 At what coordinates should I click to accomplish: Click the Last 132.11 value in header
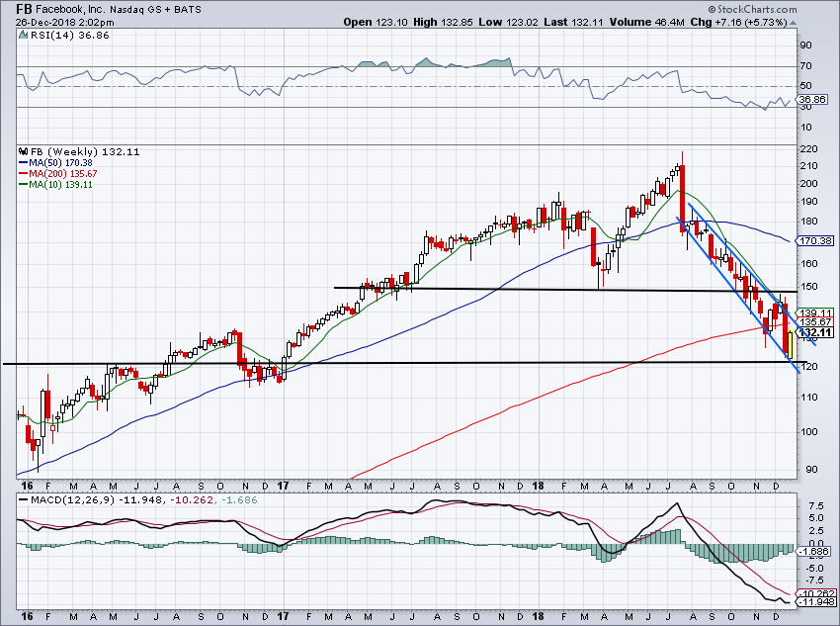point(573,23)
